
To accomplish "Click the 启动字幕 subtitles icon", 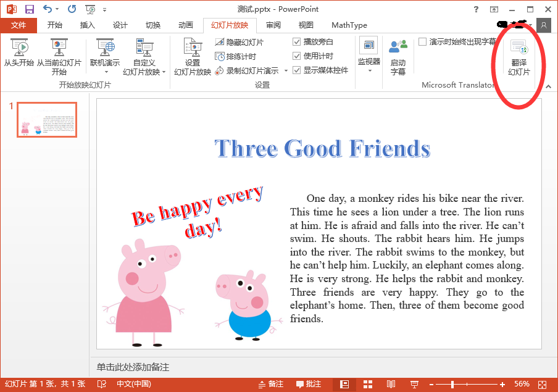I will pos(398,48).
